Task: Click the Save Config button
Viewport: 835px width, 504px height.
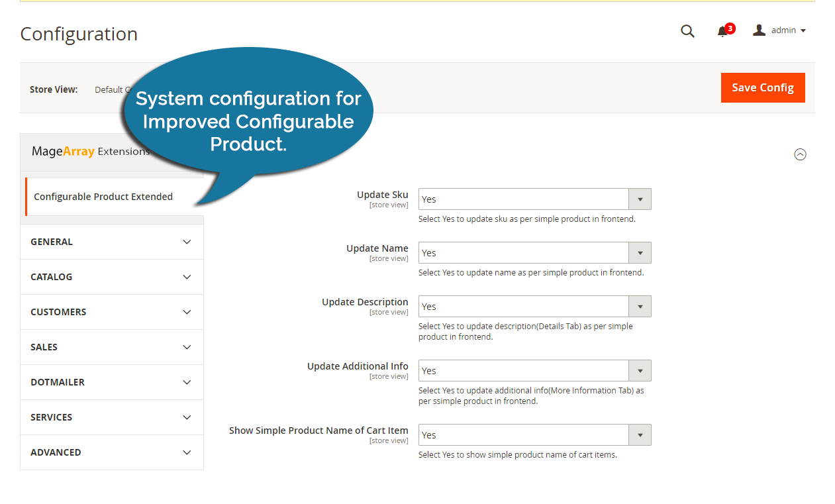Action: [763, 87]
